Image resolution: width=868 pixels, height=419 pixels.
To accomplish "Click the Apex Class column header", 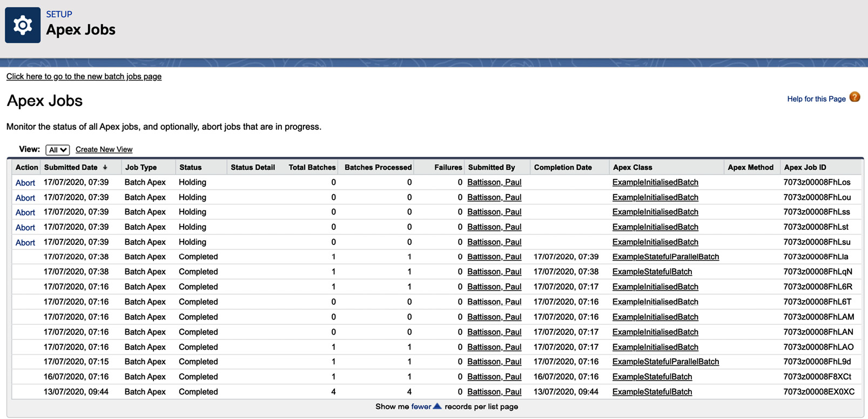I will [633, 168].
